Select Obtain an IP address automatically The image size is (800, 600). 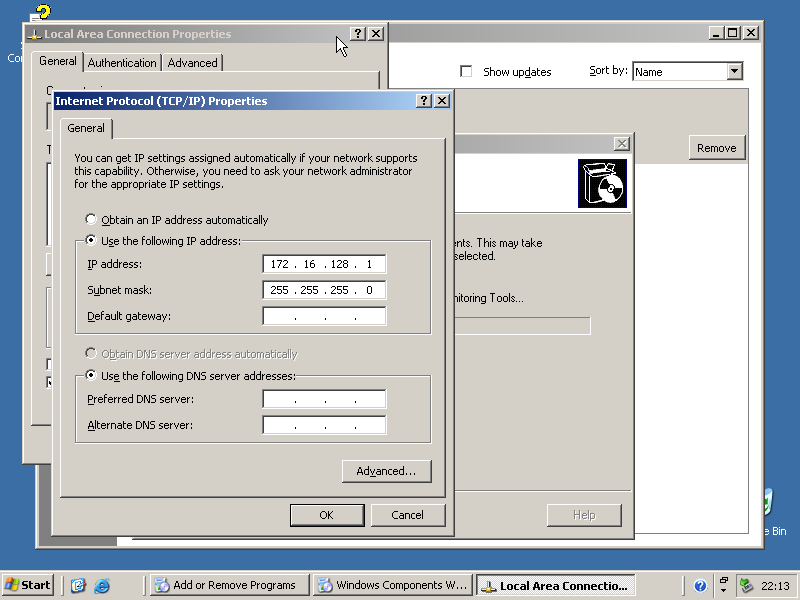(x=92, y=220)
